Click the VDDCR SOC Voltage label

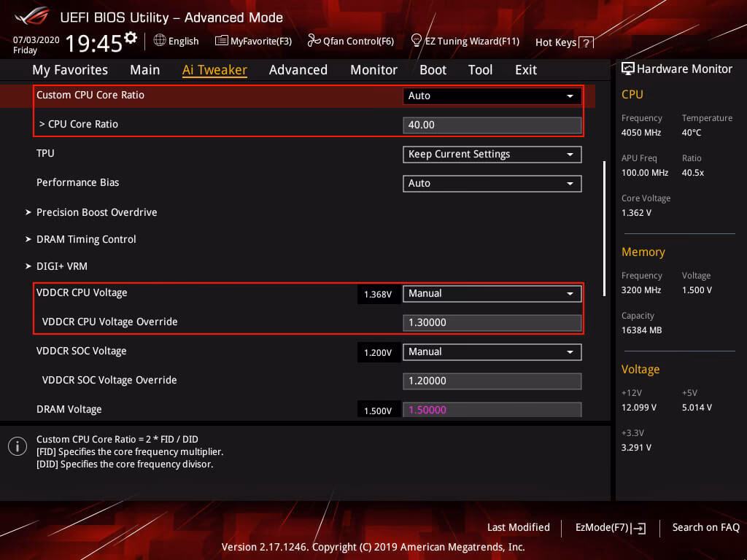tap(82, 351)
